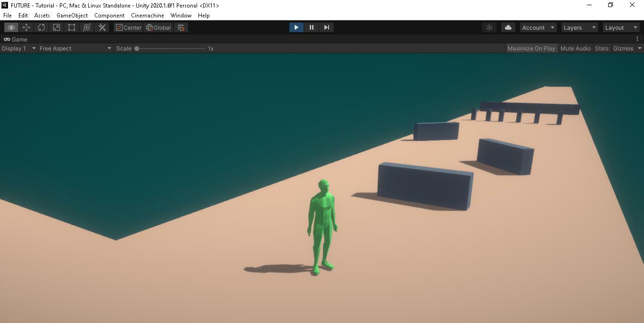Open the Display 1 dropdown

point(19,48)
